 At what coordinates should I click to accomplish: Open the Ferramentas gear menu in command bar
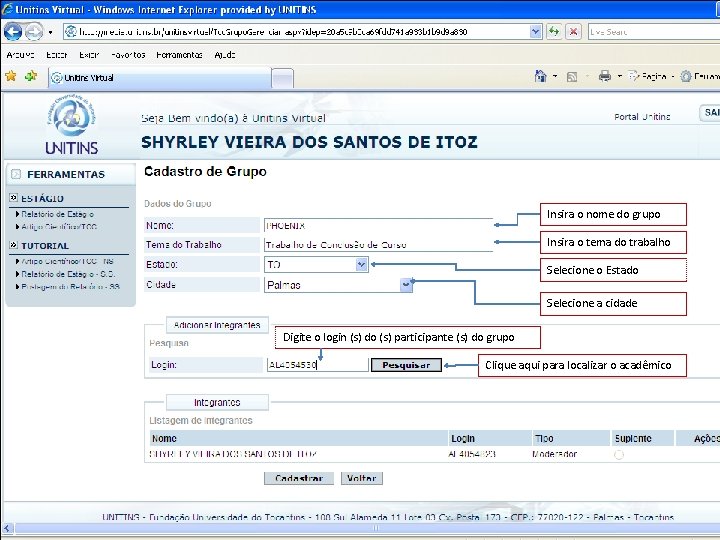coord(699,76)
